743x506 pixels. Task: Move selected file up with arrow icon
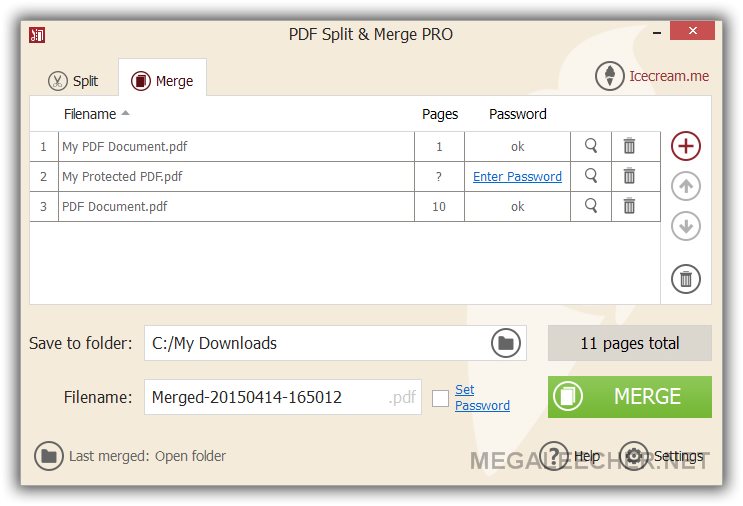pos(686,186)
